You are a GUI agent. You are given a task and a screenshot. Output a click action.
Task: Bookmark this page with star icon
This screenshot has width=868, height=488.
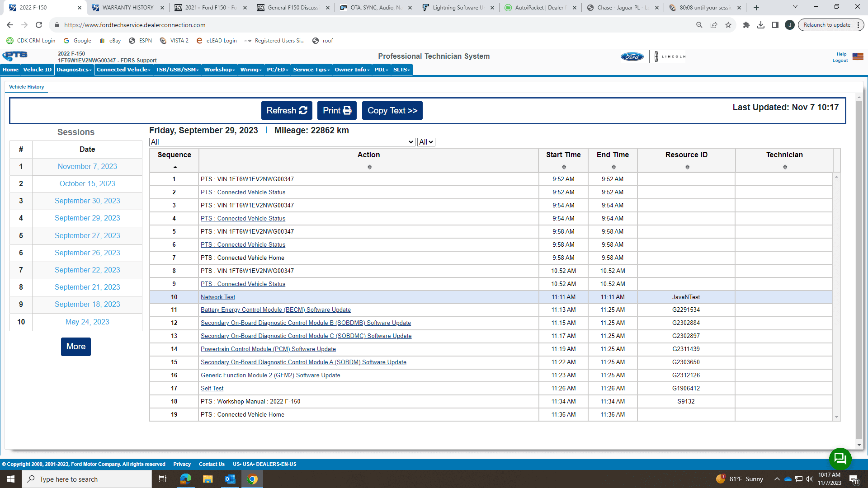(x=728, y=25)
